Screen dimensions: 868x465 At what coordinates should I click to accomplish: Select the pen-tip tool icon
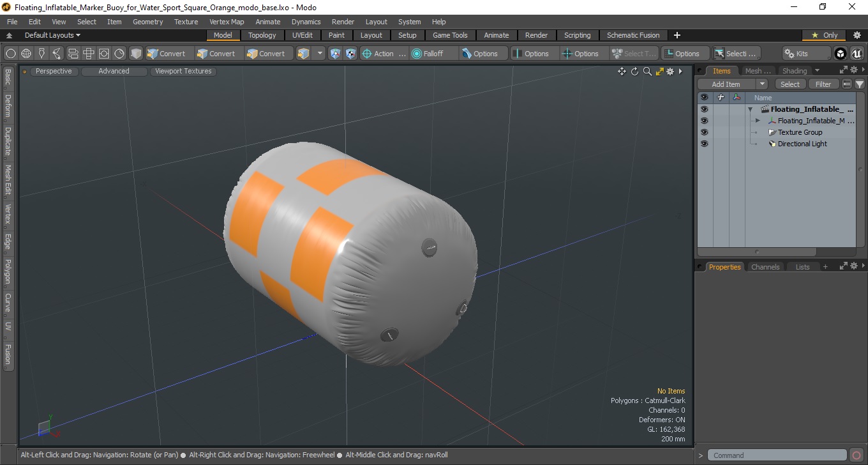click(42, 54)
